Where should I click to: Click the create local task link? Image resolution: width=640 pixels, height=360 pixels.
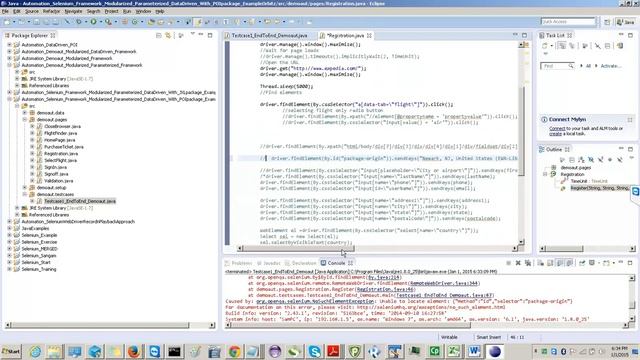click(x=555, y=133)
